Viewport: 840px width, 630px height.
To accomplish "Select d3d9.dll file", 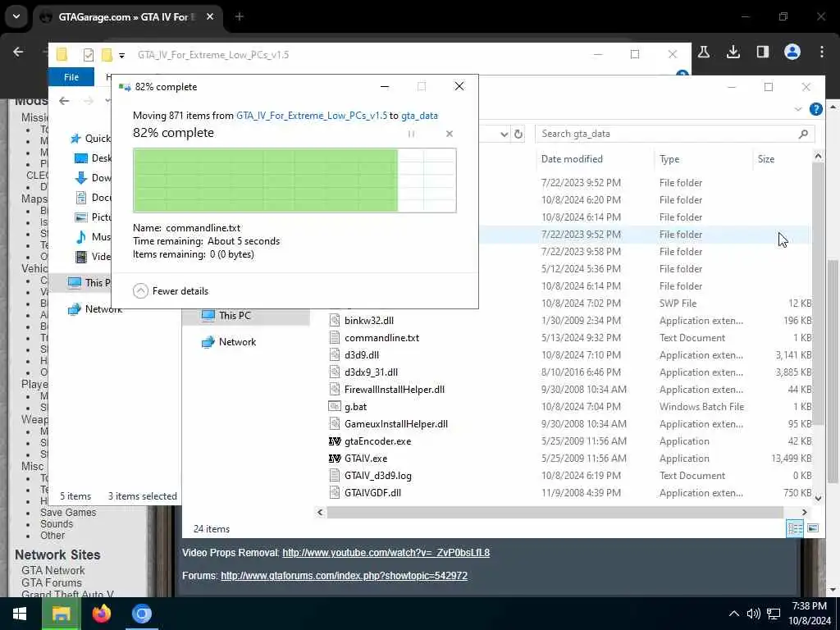I will 362,355.
